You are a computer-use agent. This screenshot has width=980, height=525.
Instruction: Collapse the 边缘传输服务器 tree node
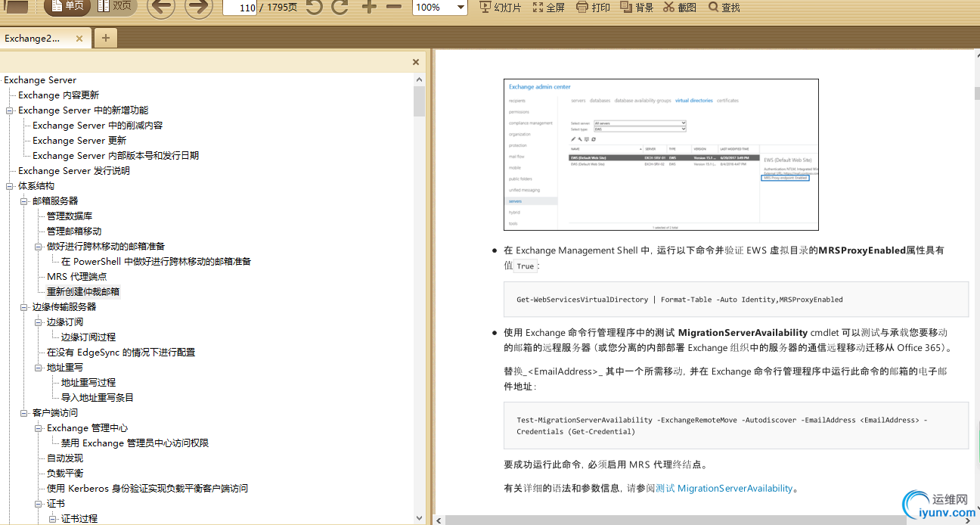pyautogui.click(x=24, y=307)
